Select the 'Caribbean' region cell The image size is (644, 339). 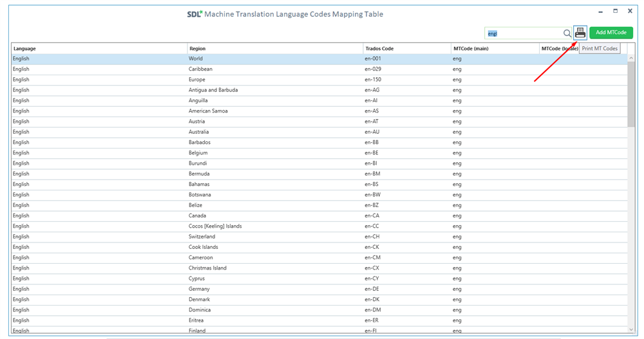click(275, 69)
